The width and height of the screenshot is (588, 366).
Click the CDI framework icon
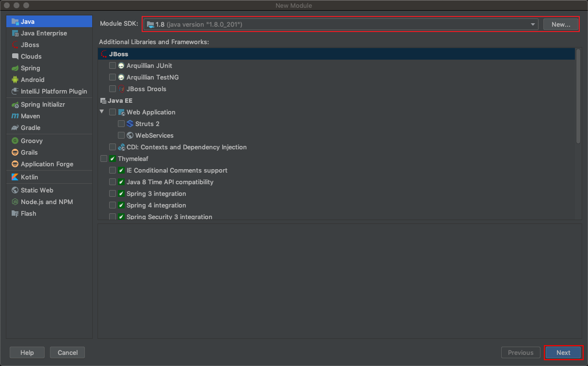[121, 147]
